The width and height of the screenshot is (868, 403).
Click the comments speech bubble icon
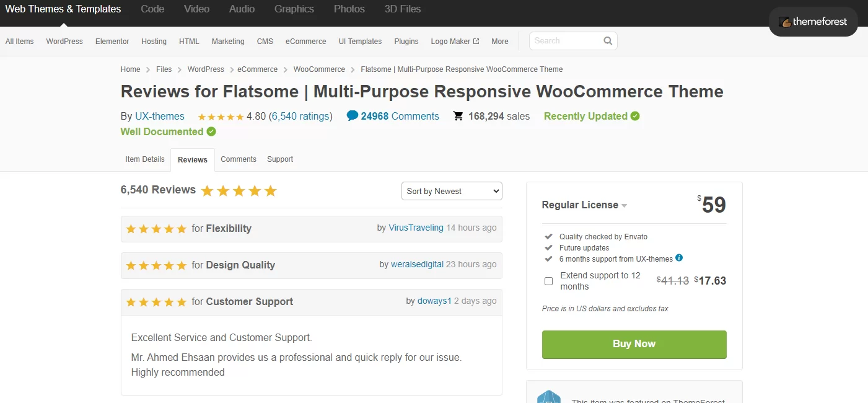click(353, 115)
